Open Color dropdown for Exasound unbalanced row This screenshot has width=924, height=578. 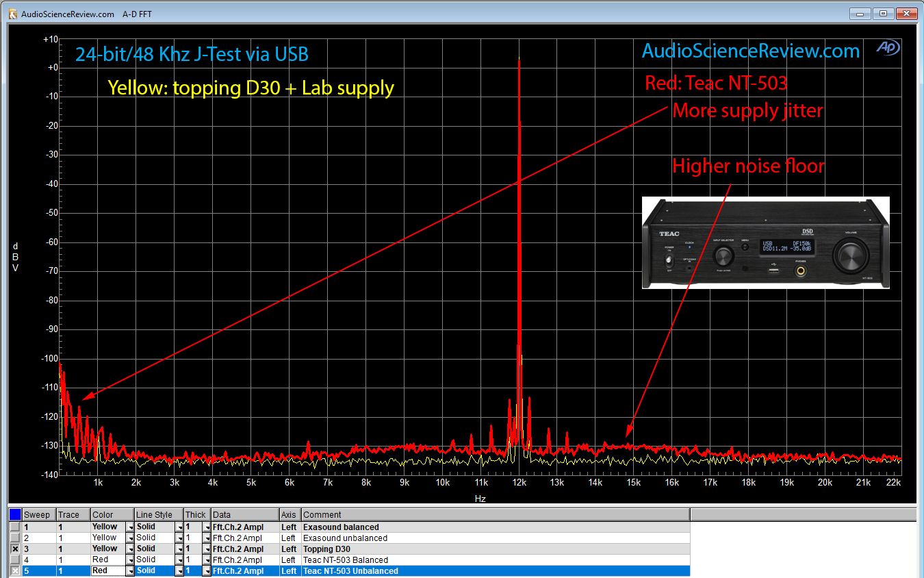click(x=130, y=538)
